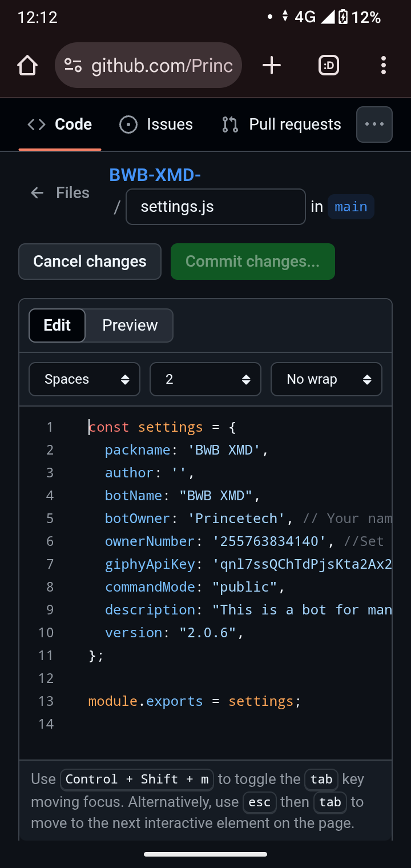Tap the github.com address bar
This screenshot has width=411, height=868.
[148, 66]
